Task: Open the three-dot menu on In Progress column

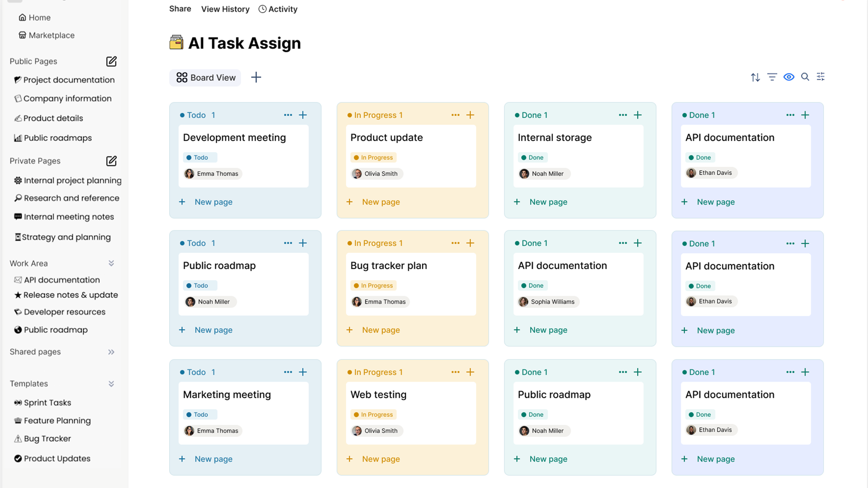Action: (455, 115)
